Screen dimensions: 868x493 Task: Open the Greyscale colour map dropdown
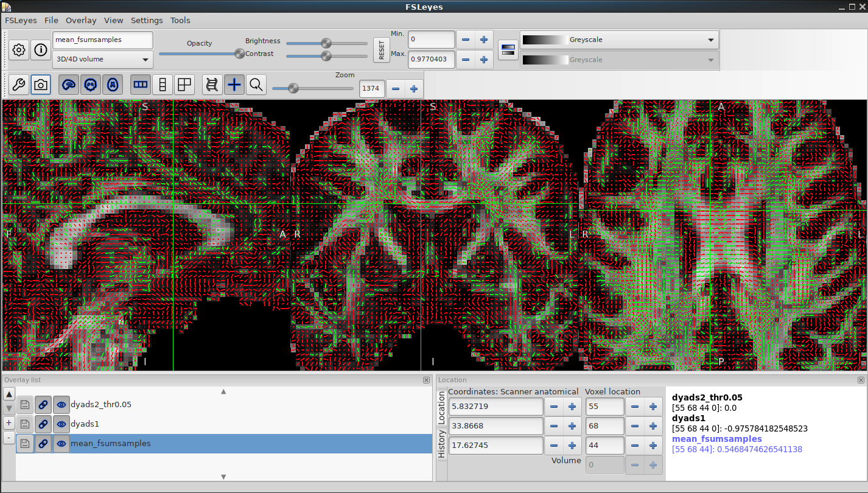pyautogui.click(x=619, y=40)
